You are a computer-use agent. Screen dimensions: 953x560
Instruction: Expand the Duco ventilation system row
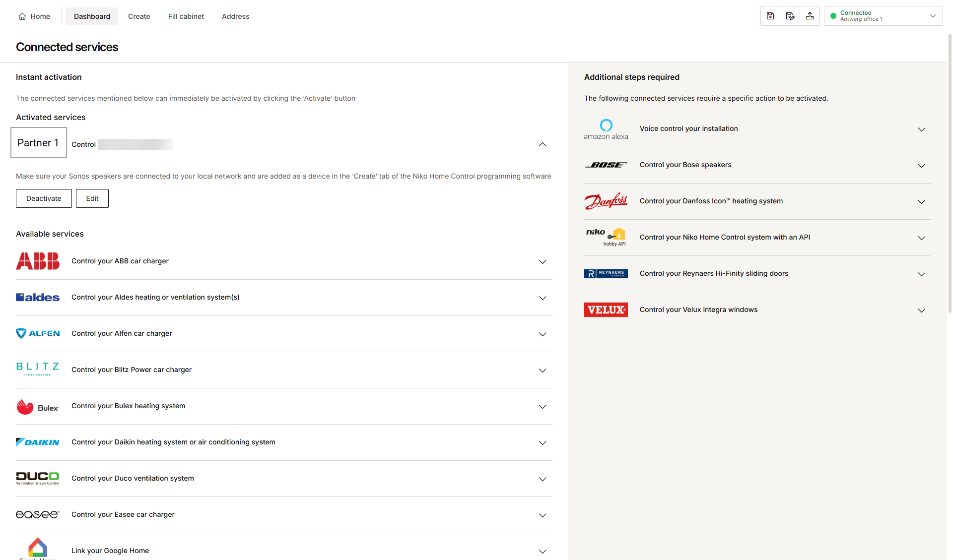coord(543,479)
